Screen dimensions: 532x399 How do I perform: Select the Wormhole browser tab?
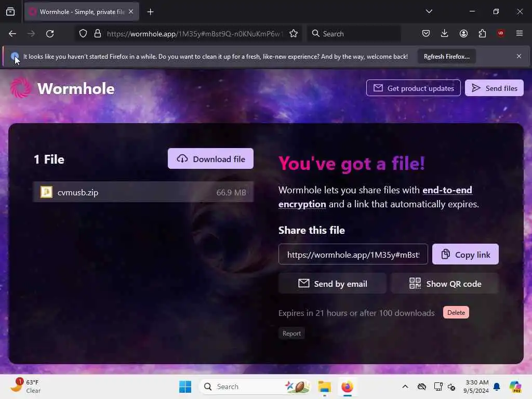point(82,12)
